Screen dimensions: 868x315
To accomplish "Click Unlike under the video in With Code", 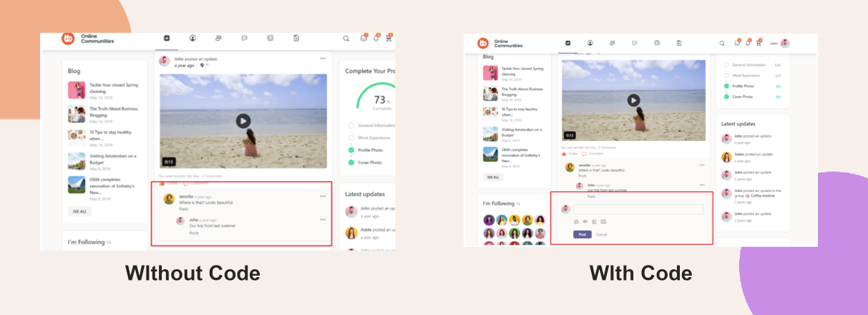I will [570, 153].
